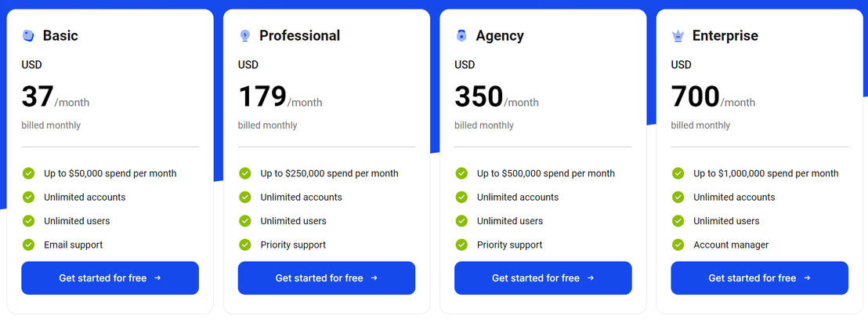Click the Enterprise plan crown icon
Image resolution: width=868 pixels, height=319 pixels.
pyautogui.click(x=678, y=35)
